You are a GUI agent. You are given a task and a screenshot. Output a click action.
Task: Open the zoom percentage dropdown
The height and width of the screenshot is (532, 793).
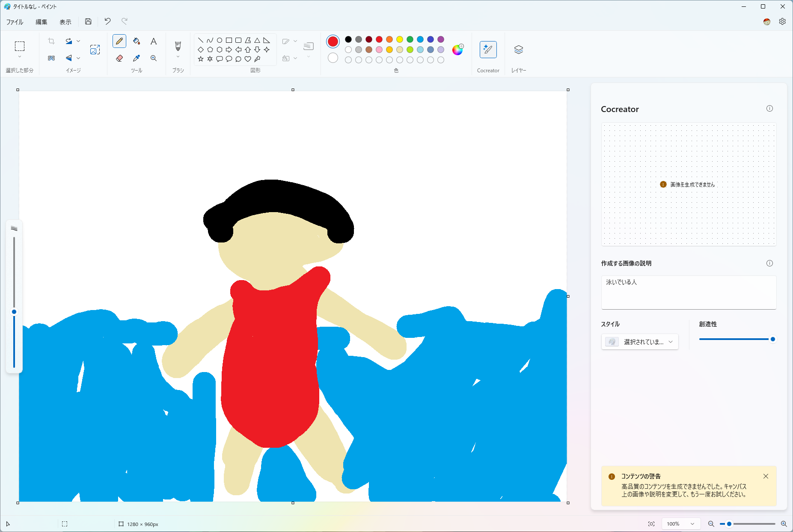pos(681,524)
